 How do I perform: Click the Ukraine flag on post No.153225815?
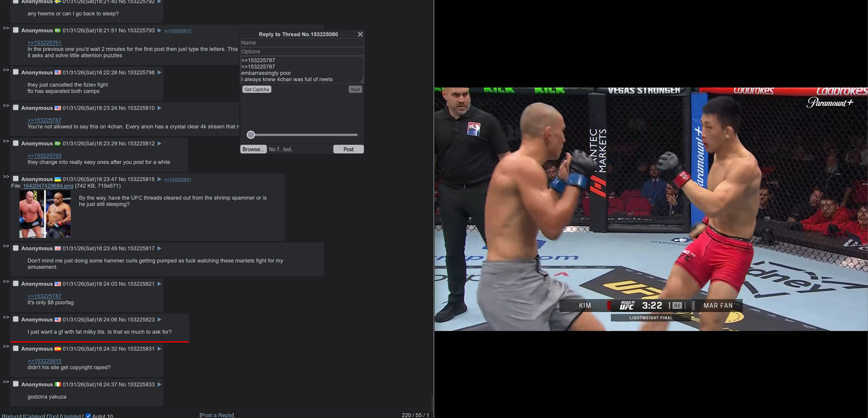58,179
